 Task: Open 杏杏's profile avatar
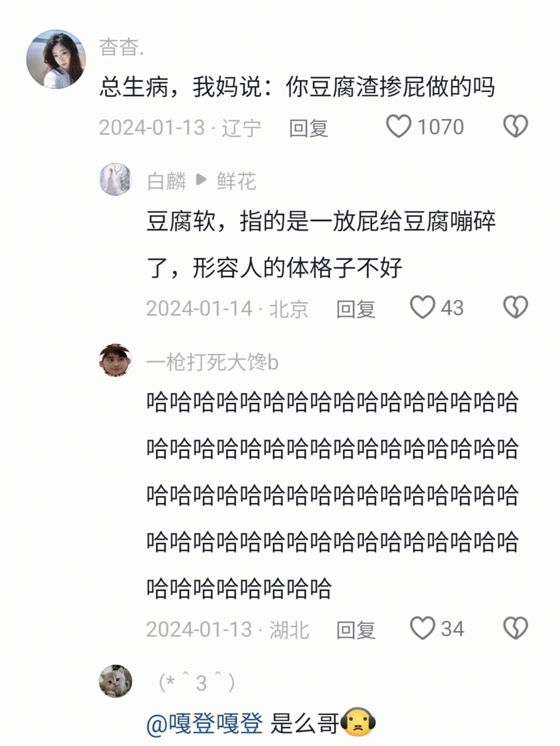click(56, 59)
